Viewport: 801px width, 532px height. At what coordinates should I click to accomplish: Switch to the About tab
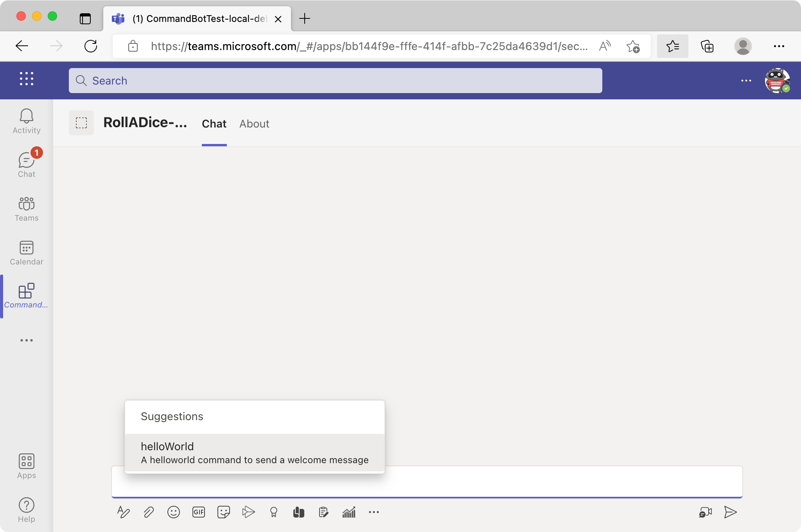[x=254, y=124]
